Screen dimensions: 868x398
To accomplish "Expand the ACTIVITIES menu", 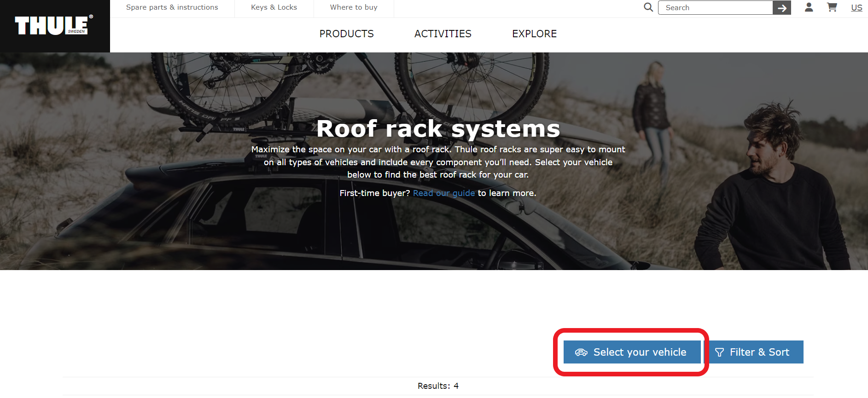I will point(443,34).
